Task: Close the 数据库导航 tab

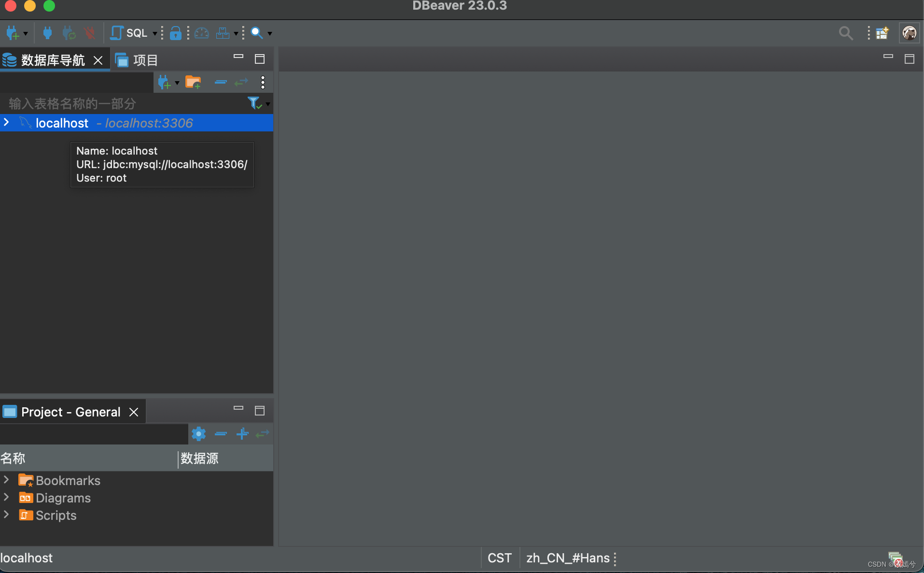Action: tap(98, 60)
